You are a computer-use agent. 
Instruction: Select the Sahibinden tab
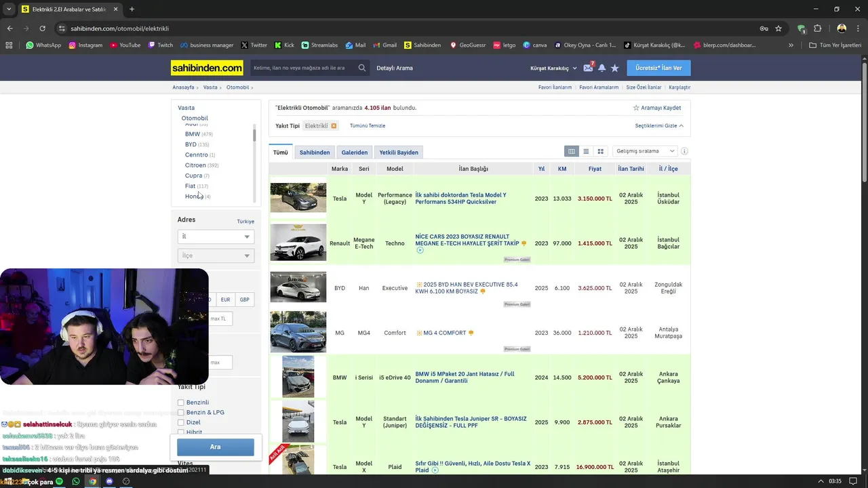(x=315, y=152)
